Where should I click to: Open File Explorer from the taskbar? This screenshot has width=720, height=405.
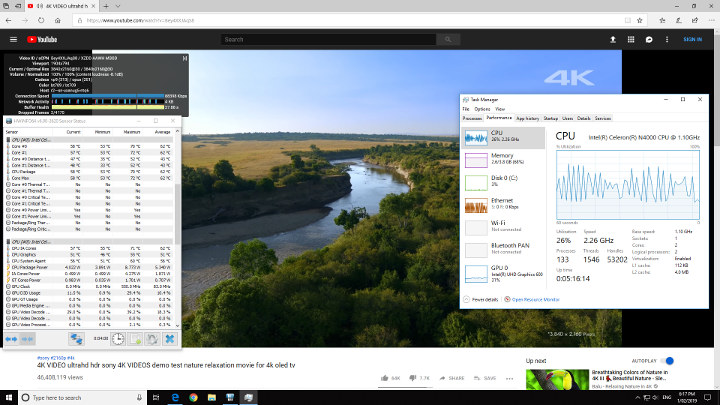tap(212, 398)
